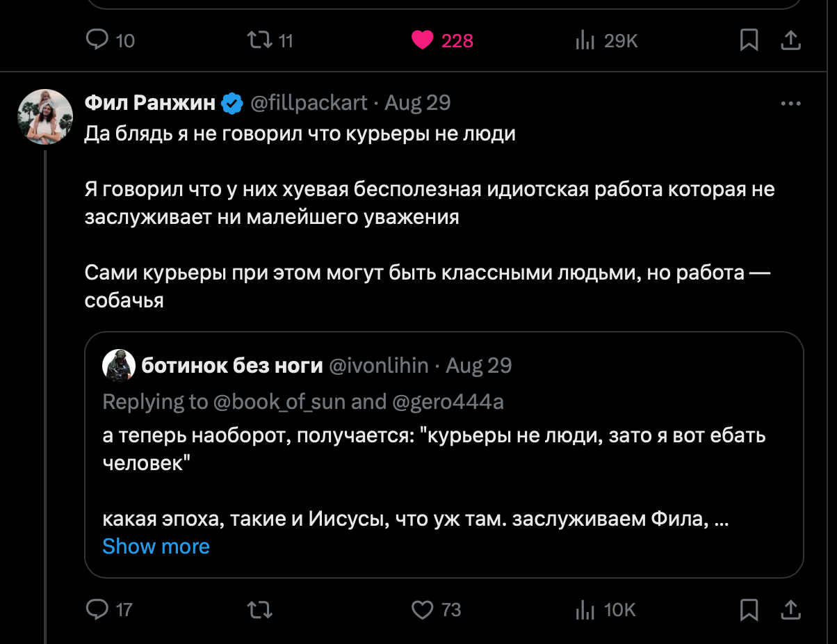The image size is (837, 644).
Task: Open the Фил Ранжин display name link
Action: (x=150, y=103)
